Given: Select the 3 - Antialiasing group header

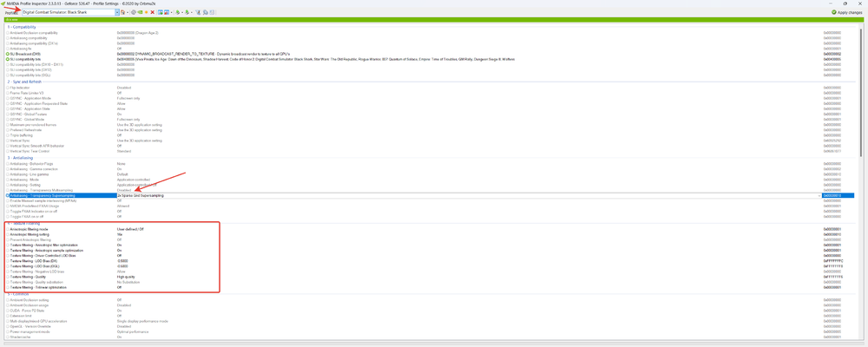Looking at the screenshot, I should pyautogui.click(x=20, y=158).
